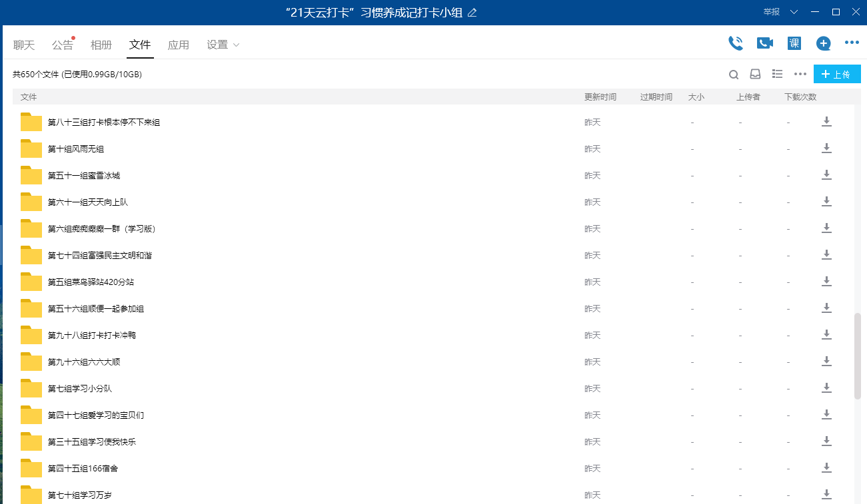Click download icon for 第五十一组蜜雪冰城
The height and width of the screenshot is (504, 867).
[826, 175]
